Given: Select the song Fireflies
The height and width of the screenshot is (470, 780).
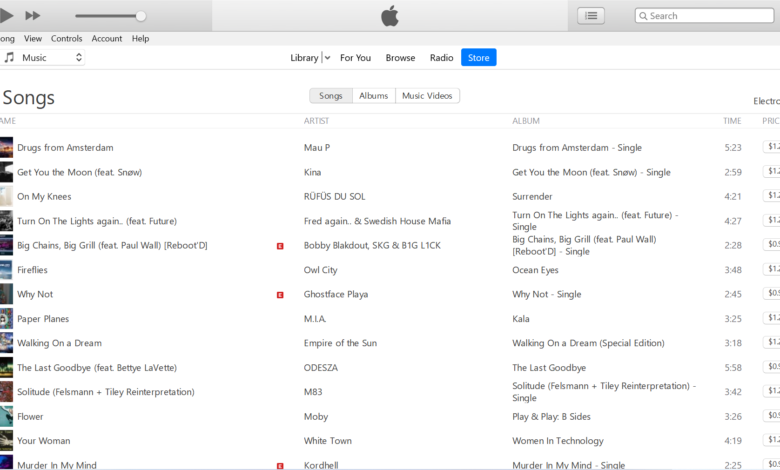Looking at the screenshot, I should (32, 270).
